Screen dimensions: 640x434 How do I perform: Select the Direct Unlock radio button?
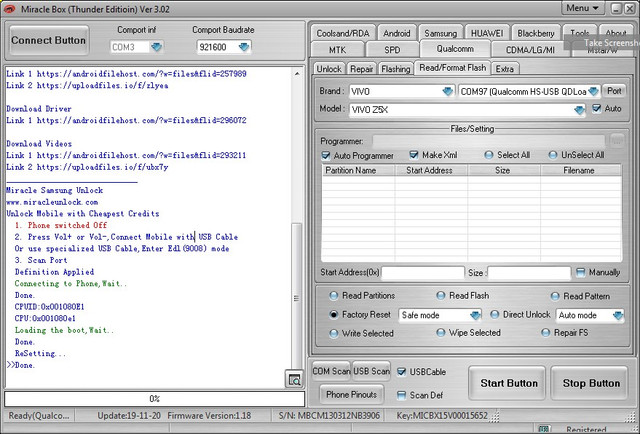(x=494, y=314)
